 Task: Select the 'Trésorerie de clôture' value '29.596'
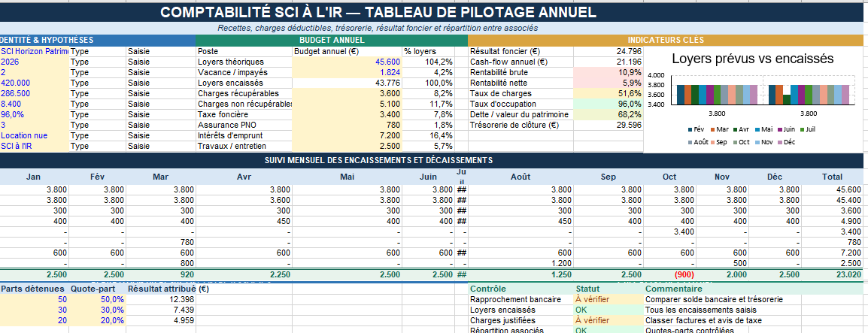pyautogui.click(x=609, y=125)
